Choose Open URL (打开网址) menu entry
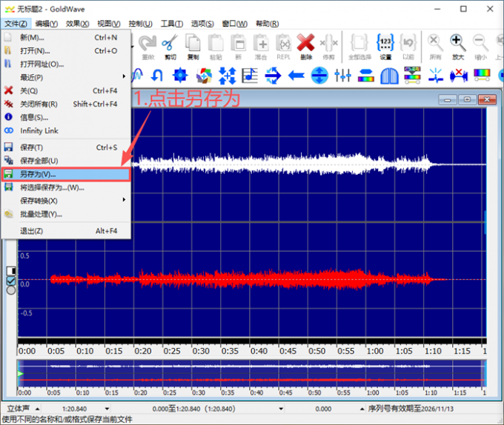Screen dimensions: 504x425 (66, 64)
